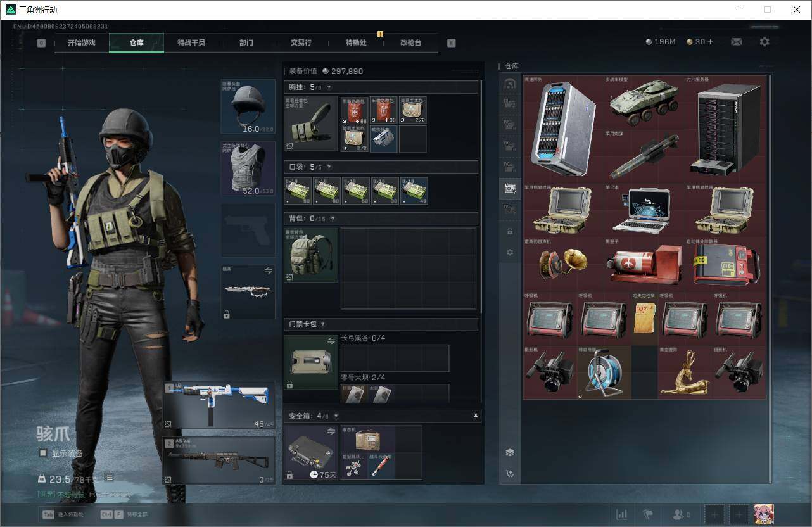Select the UZI primary weapon slot

219,405
